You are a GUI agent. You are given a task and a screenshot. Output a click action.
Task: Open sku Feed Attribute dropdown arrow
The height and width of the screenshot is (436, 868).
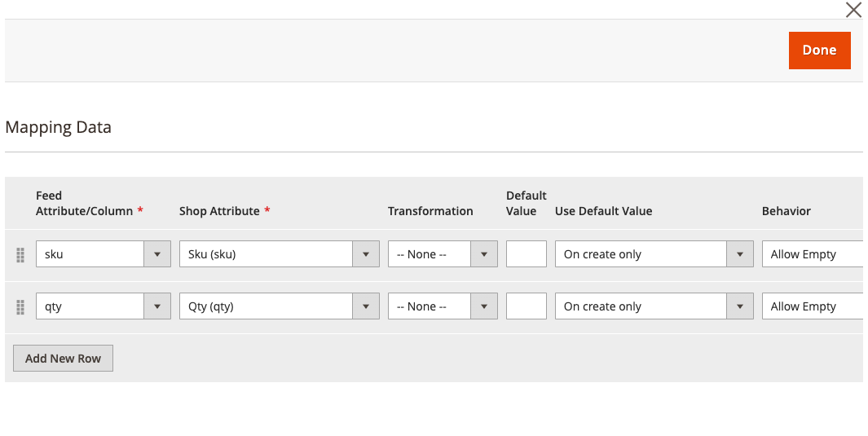click(x=157, y=254)
